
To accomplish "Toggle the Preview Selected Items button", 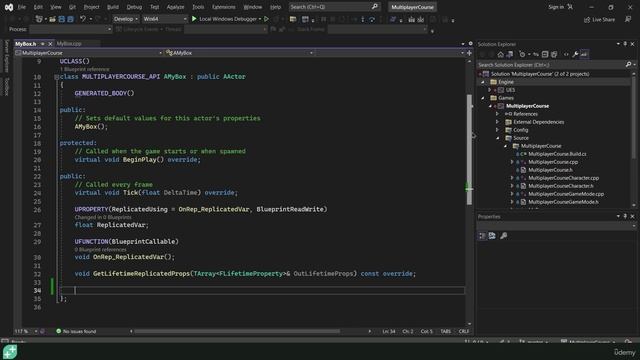I will tap(584, 54).
